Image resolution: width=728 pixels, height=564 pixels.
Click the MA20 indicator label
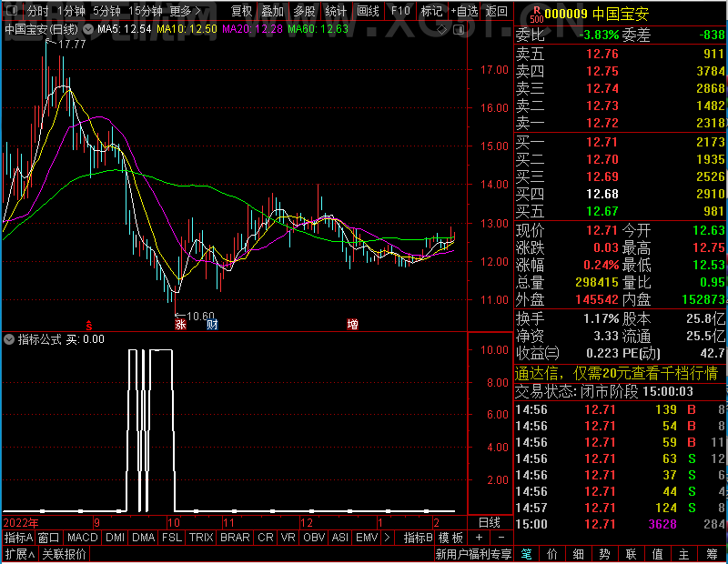click(252, 29)
